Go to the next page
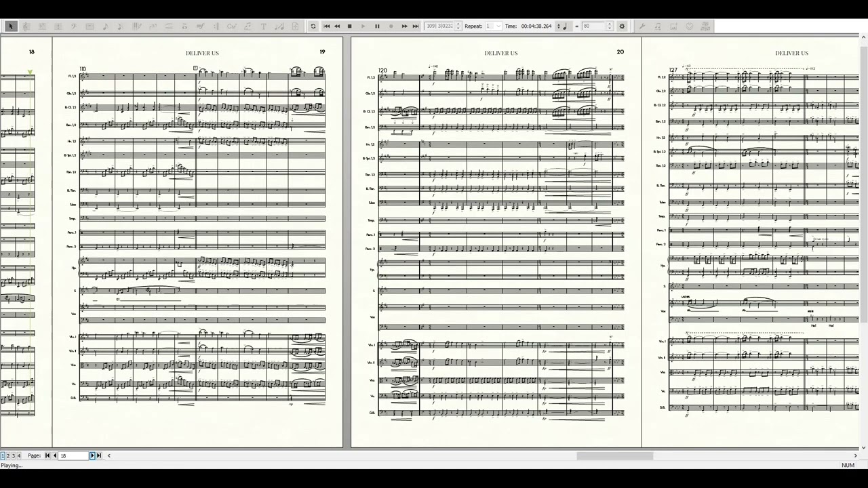The height and width of the screenshot is (488, 868). point(92,455)
